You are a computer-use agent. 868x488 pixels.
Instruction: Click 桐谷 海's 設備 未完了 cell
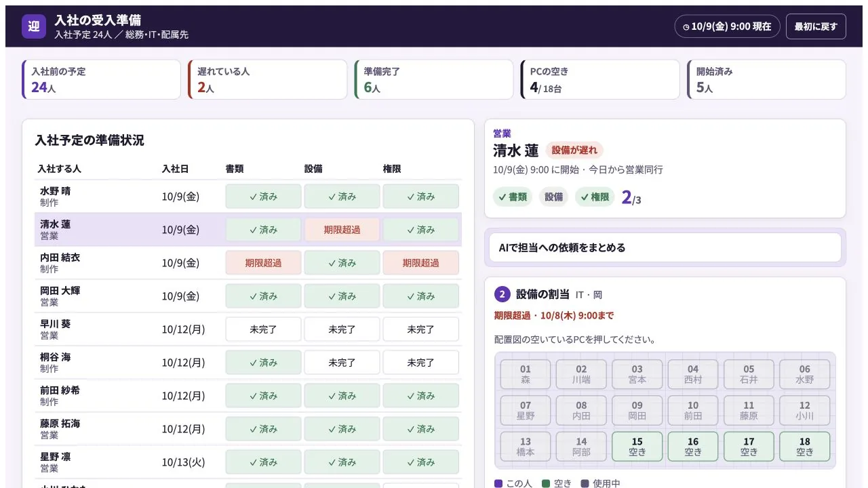[342, 363]
